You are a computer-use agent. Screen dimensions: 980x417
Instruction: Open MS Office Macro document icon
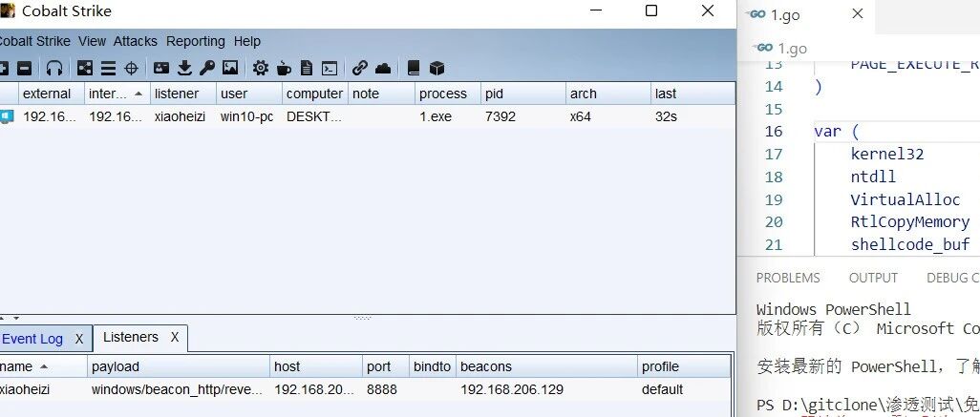(x=307, y=68)
